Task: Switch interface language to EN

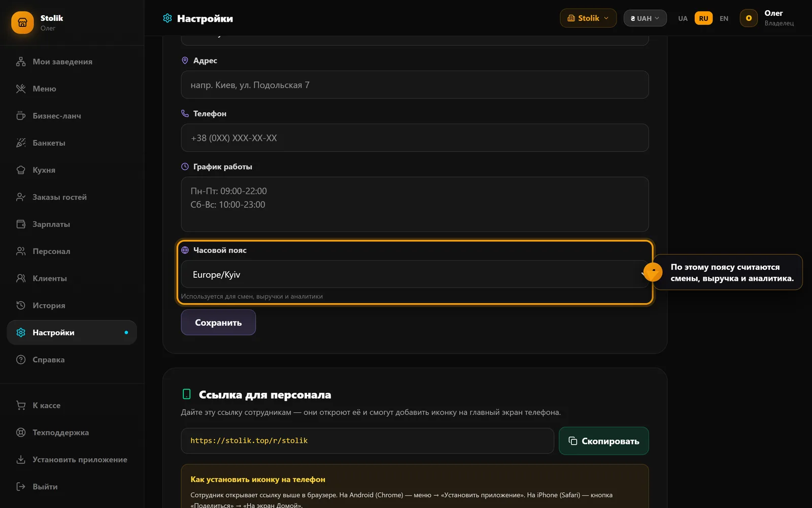Action: point(724,18)
